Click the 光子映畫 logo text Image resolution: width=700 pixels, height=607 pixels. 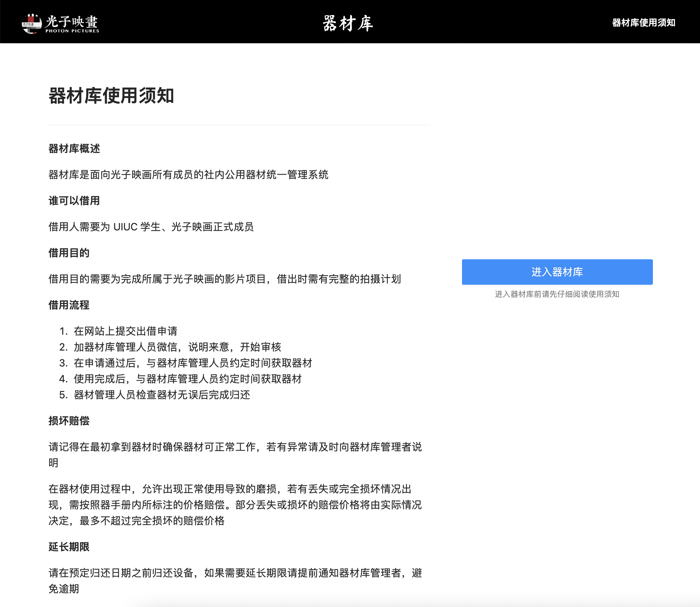tap(72, 21)
